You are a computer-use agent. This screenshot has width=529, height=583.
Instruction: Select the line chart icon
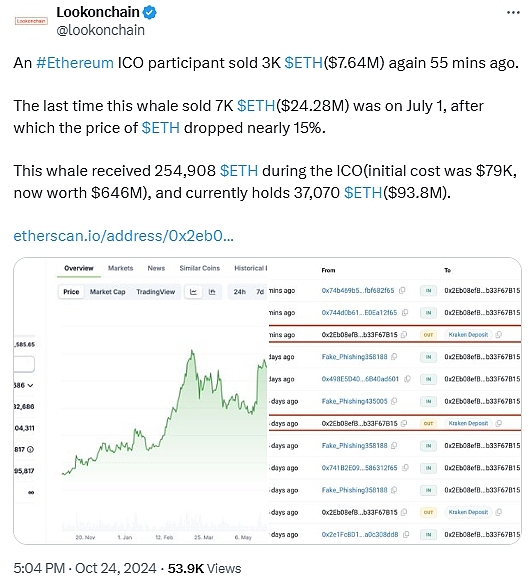pos(193,292)
